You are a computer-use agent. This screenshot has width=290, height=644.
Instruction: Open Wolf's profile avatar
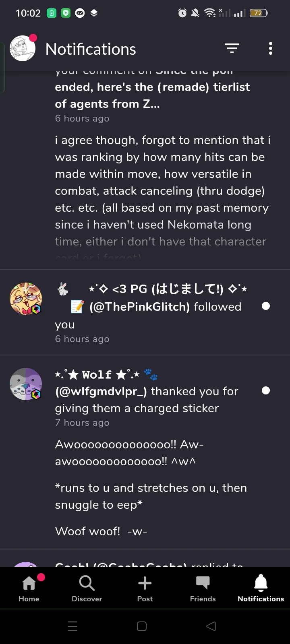coord(26,384)
